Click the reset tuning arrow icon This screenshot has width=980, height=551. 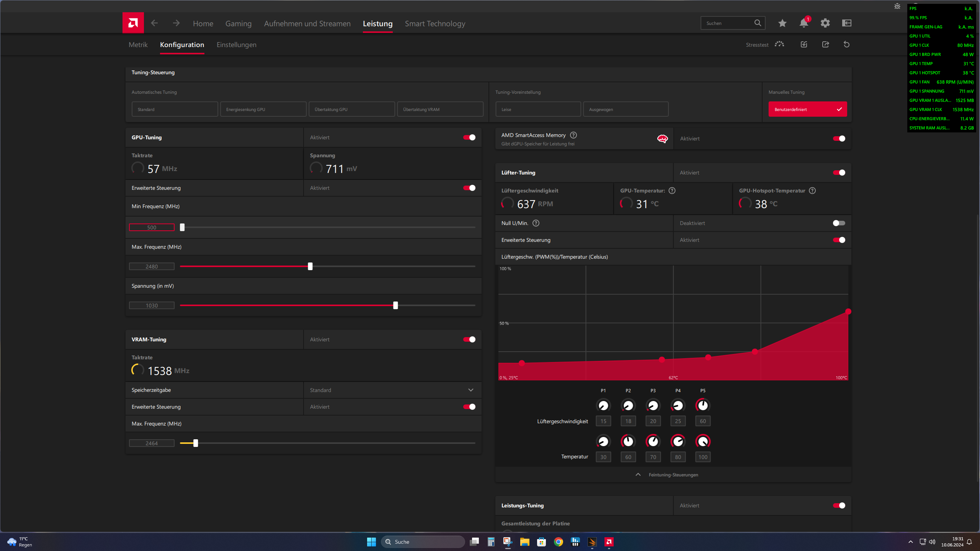pos(846,45)
